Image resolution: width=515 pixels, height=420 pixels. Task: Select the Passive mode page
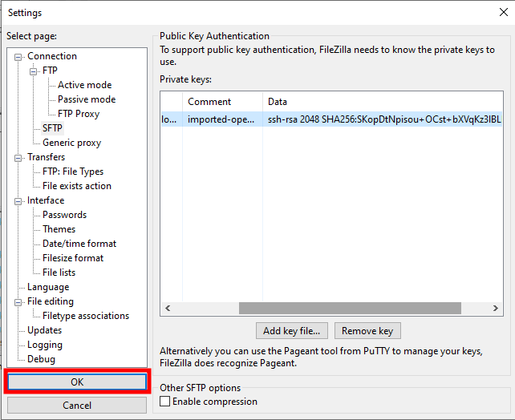(87, 99)
